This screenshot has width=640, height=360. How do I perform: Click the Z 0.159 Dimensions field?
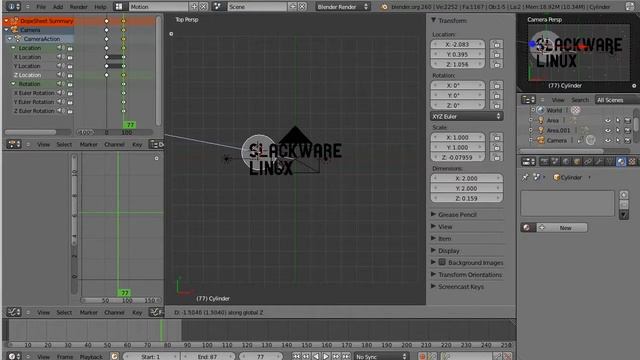coord(467,198)
